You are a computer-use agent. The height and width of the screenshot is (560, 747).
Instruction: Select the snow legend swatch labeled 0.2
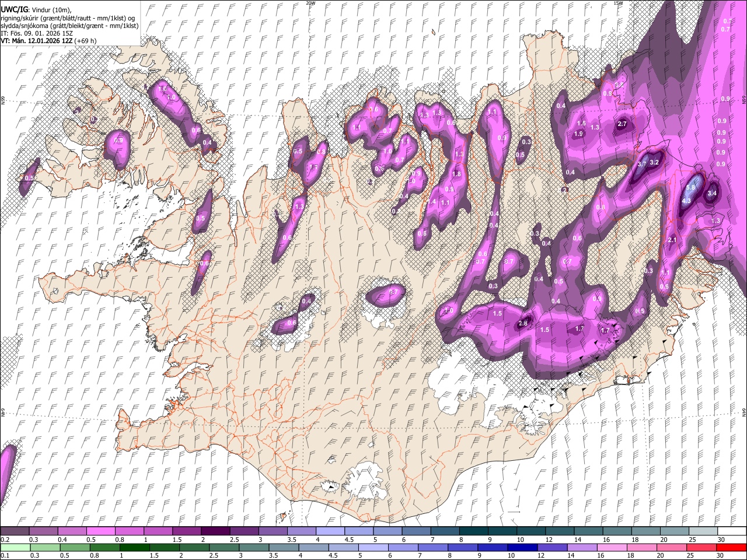pyautogui.click(x=15, y=531)
